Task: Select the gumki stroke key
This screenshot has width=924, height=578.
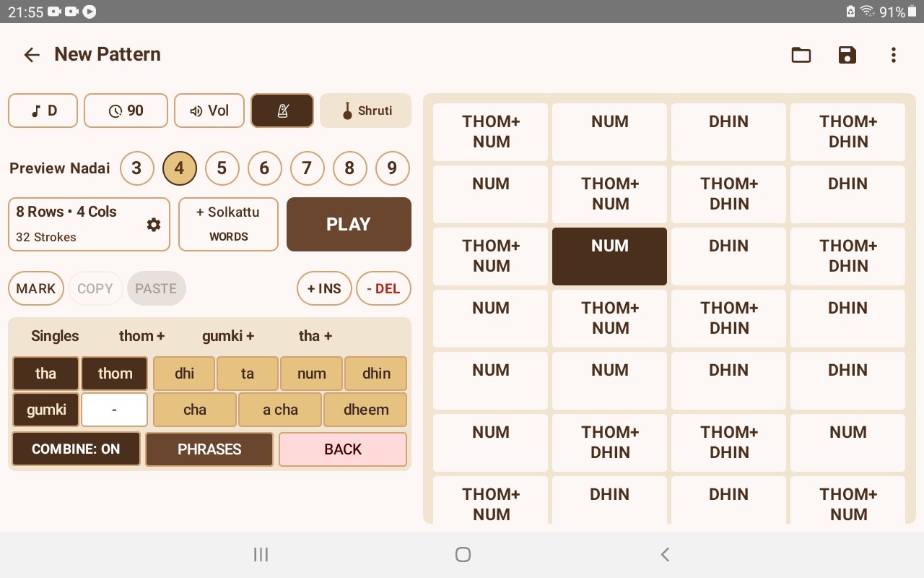Action: (45, 410)
